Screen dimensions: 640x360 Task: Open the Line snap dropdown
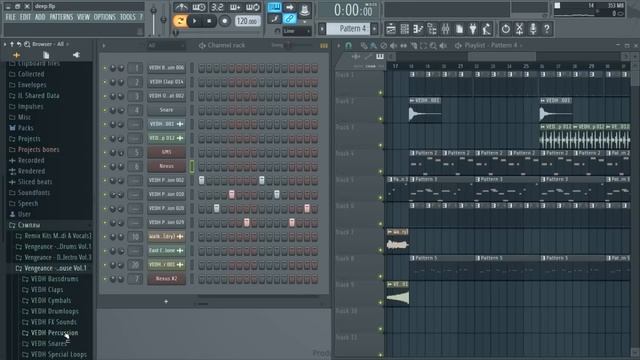click(297, 31)
